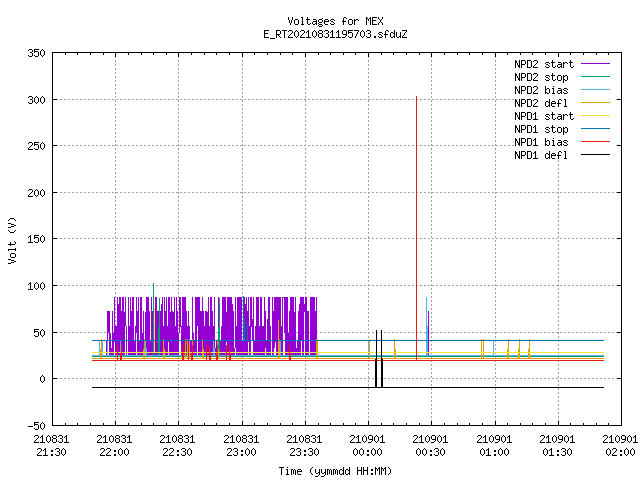This screenshot has height=480, width=640.
Task: Click the x-axis tick 210901 01:00
Action: point(494,446)
